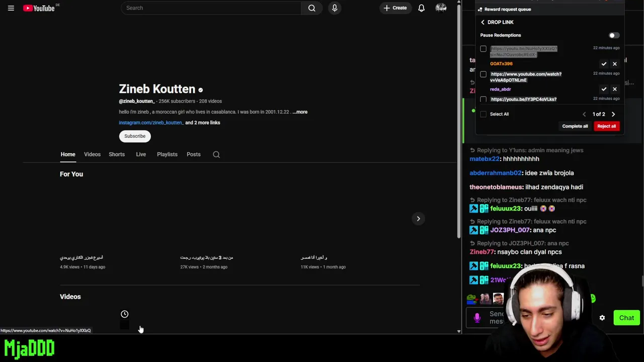Show next For You videos
This screenshot has height=362, width=644.
(418, 219)
